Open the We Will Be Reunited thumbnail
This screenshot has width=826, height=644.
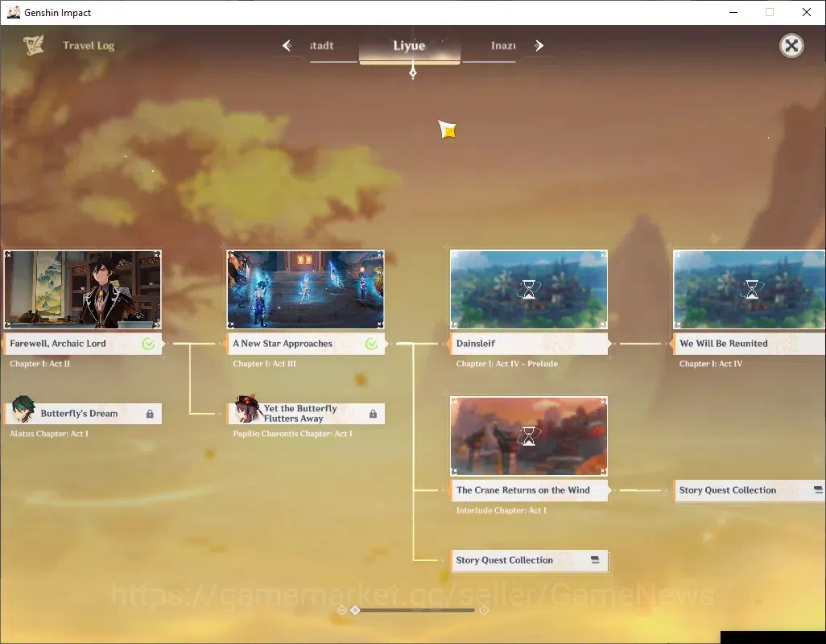pyautogui.click(x=749, y=290)
